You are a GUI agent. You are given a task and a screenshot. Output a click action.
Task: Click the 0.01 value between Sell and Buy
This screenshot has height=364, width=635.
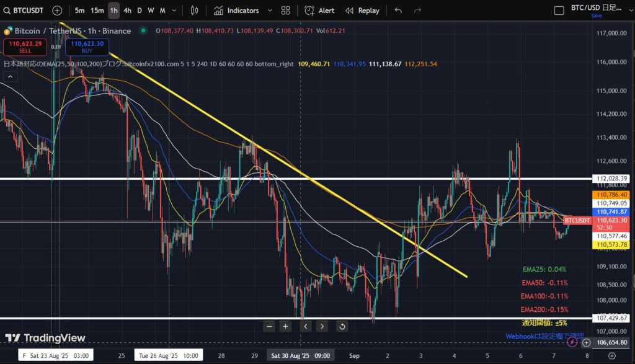pyautogui.click(x=56, y=47)
